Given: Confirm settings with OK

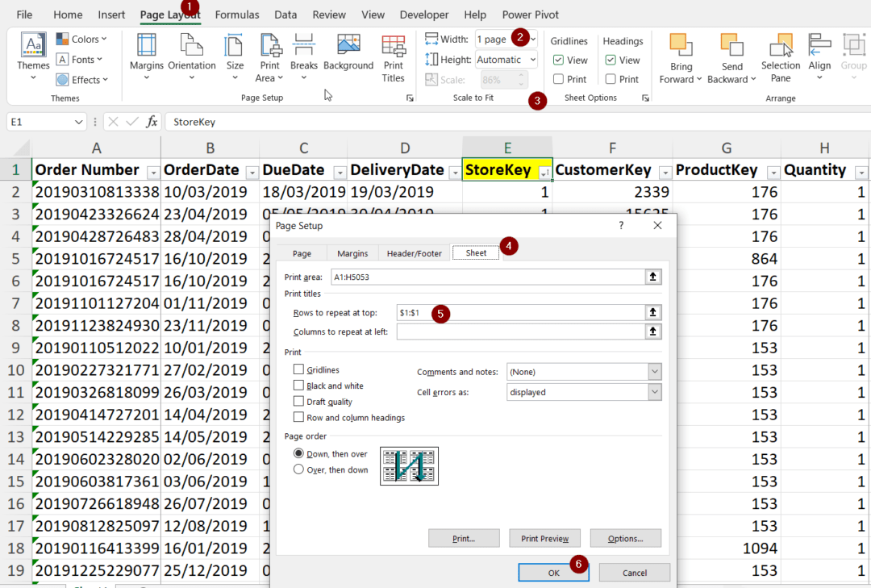Looking at the screenshot, I should (553, 570).
